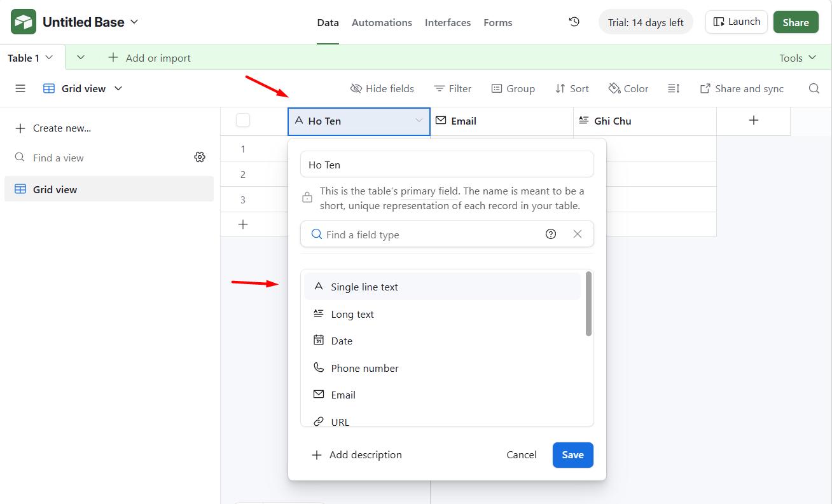Screen dimensions: 832x504
Task: Select Long text field type
Action: [x=352, y=314]
